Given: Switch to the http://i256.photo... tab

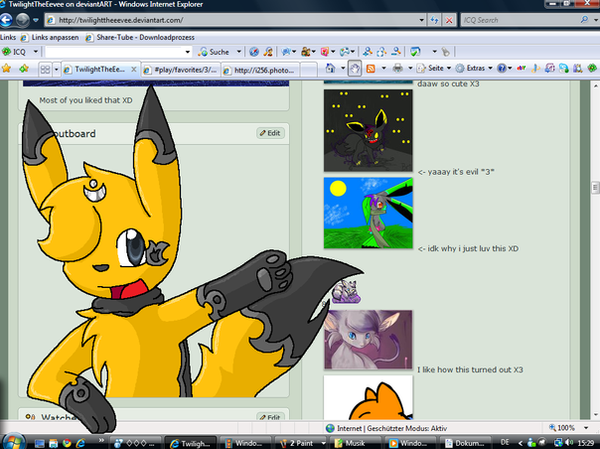Looking at the screenshot, I should click(x=260, y=70).
